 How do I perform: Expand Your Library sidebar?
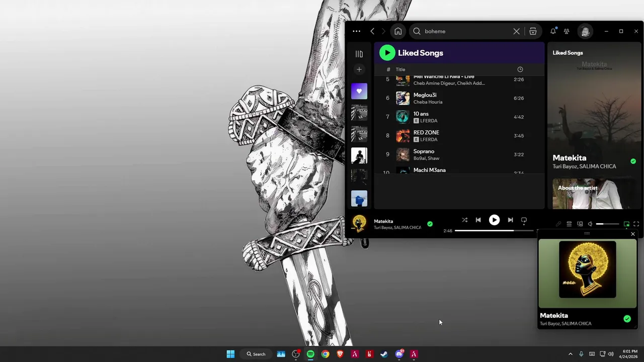tap(359, 54)
